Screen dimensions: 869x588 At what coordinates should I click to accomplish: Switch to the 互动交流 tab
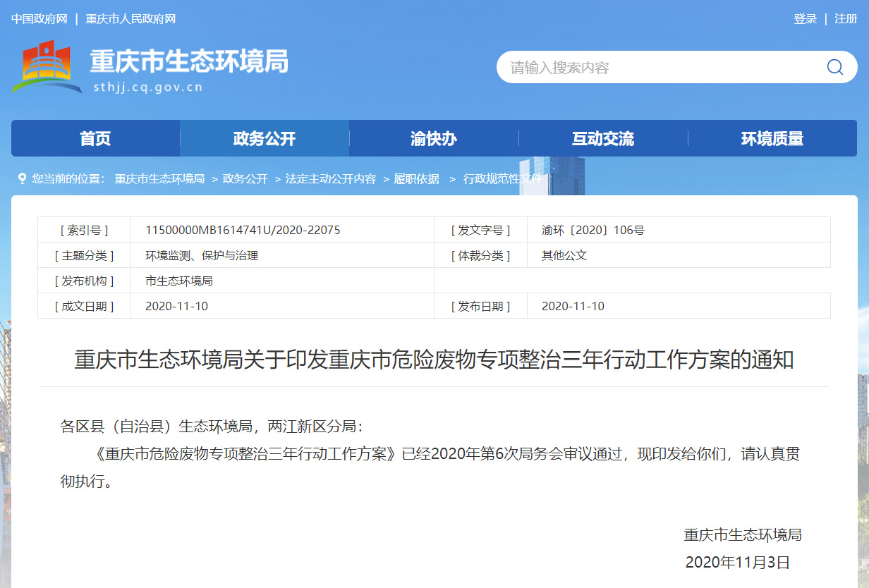pyautogui.click(x=603, y=139)
